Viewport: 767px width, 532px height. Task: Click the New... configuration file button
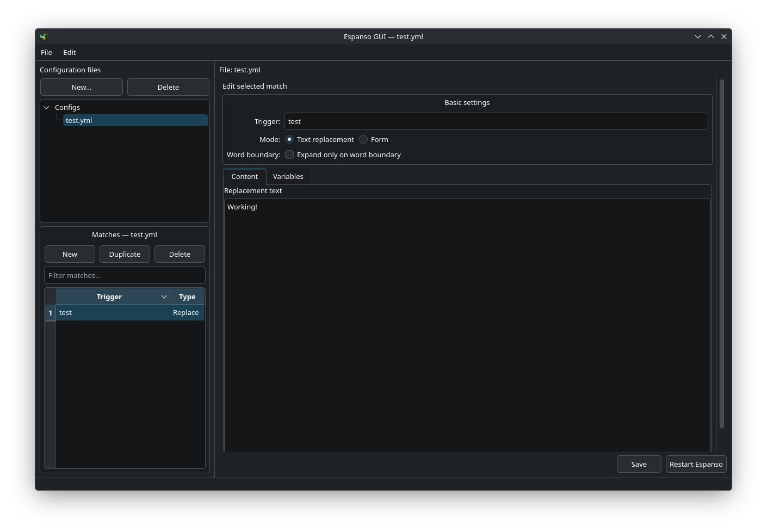point(82,87)
